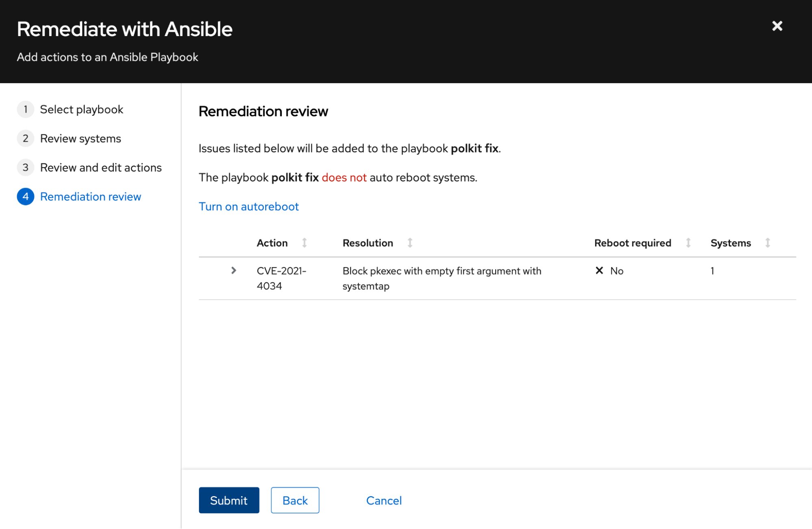Click the CVE-2021-4034 action cell
This screenshot has width=812, height=529.
tap(281, 278)
